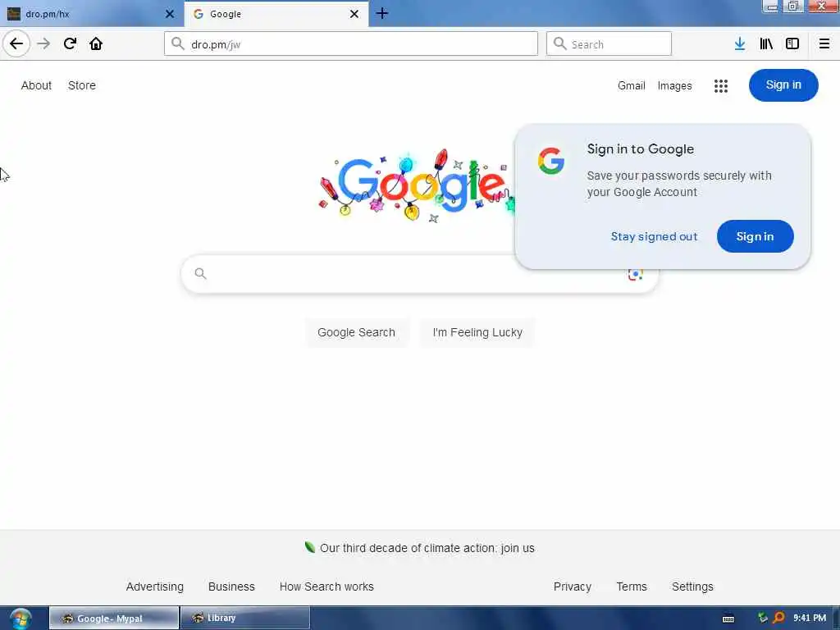Close the Google tab
840x630 pixels.
pyautogui.click(x=354, y=14)
